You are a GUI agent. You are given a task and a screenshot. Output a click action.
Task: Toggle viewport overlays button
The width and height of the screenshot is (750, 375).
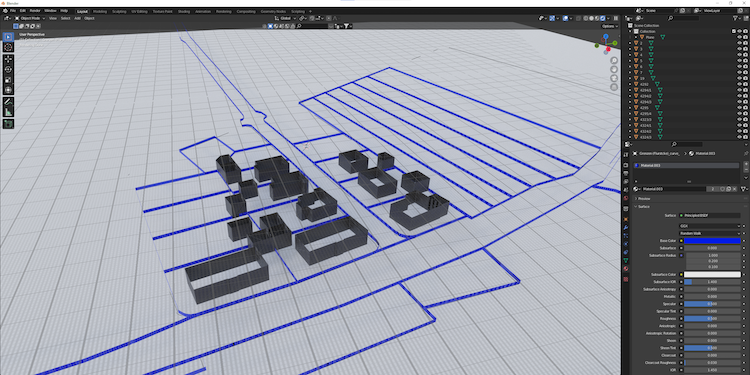(x=565, y=18)
